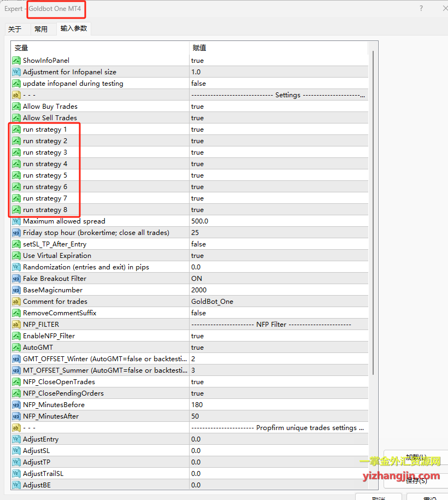Click the string icon beside NFP_FILTER
Image resolution: width=448 pixels, height=500 pixels.
16,324
